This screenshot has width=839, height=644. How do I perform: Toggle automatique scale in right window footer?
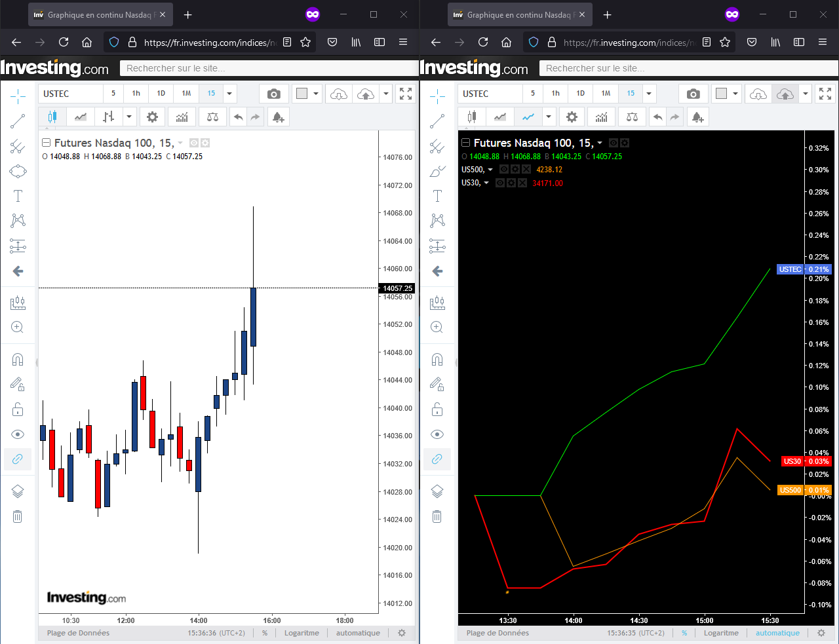[777, 633]
